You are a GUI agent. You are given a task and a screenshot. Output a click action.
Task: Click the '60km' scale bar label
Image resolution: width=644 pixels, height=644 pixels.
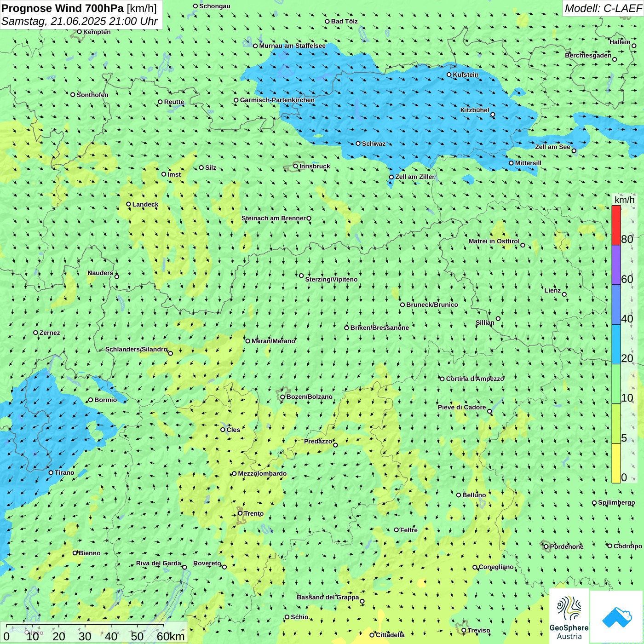[171, 636]
